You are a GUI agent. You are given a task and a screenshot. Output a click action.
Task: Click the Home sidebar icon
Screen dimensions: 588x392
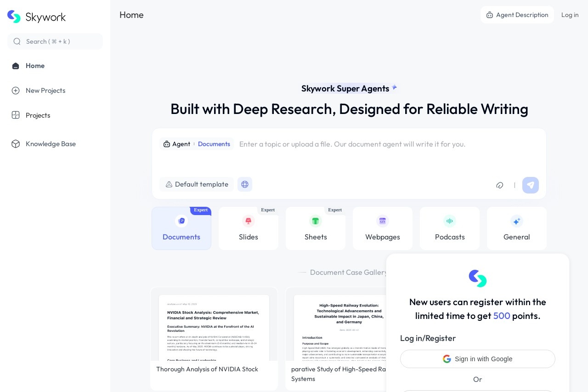click(16, 66)
